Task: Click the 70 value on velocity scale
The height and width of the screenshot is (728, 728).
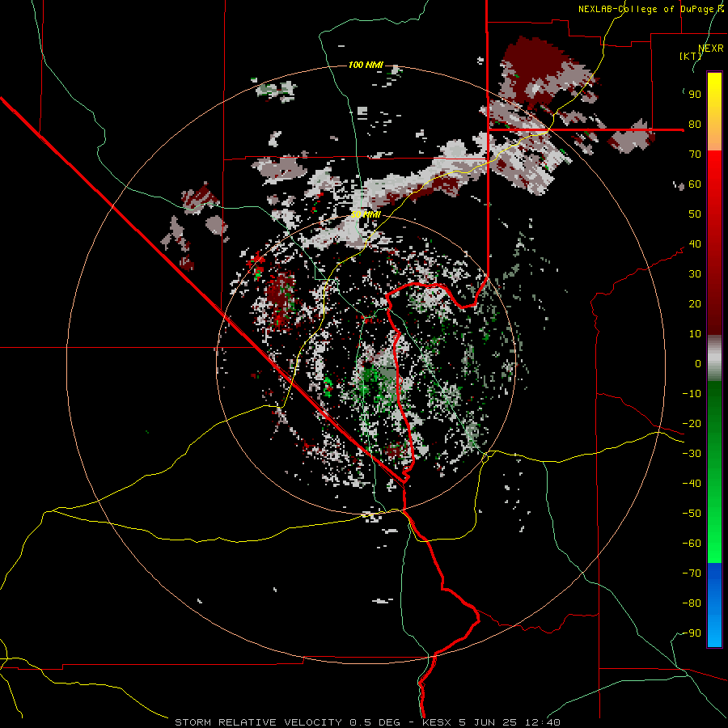Action: pyautogui.click(x=695, y=154)
